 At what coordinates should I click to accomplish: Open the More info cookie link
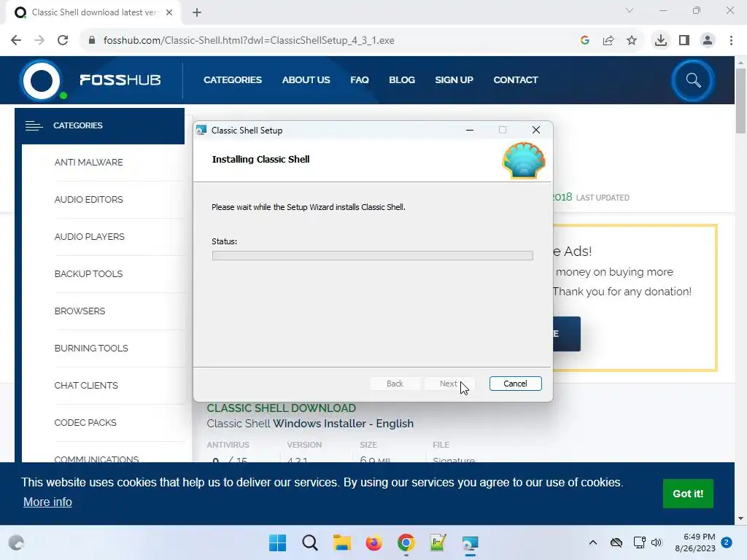(47, 502)
